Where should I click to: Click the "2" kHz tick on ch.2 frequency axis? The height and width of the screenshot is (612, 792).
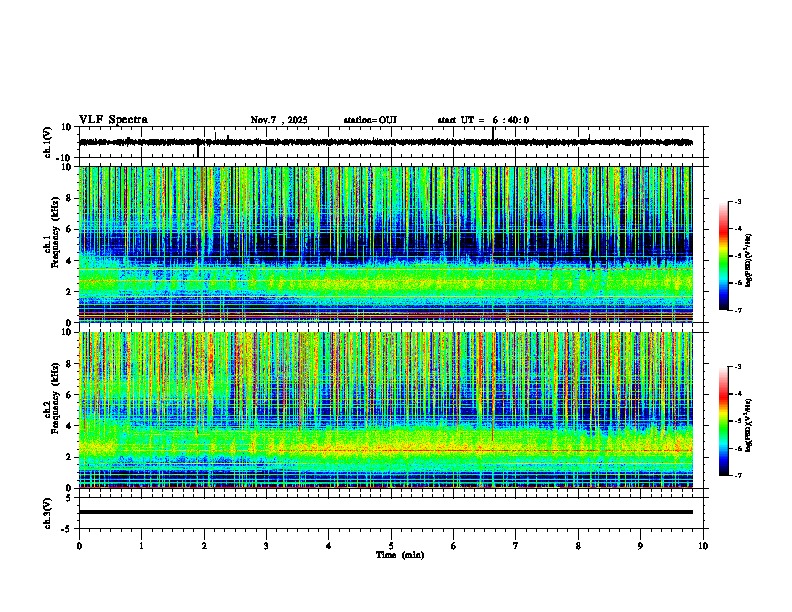(69, 457)
